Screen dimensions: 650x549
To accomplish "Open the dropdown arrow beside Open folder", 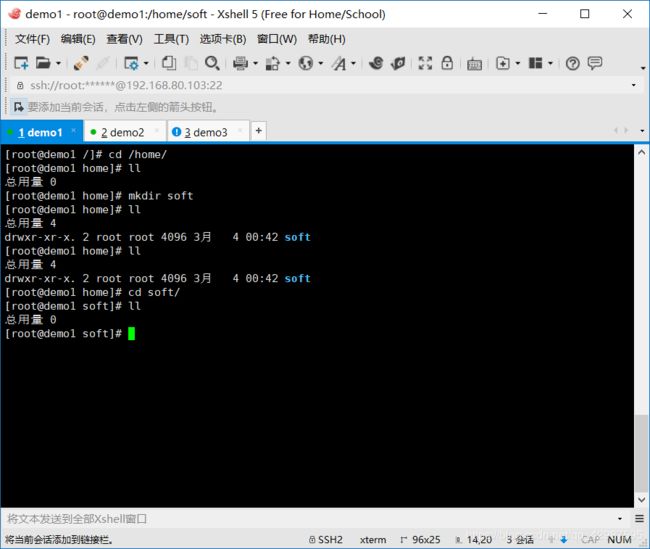I will click(x=58, y=63).
